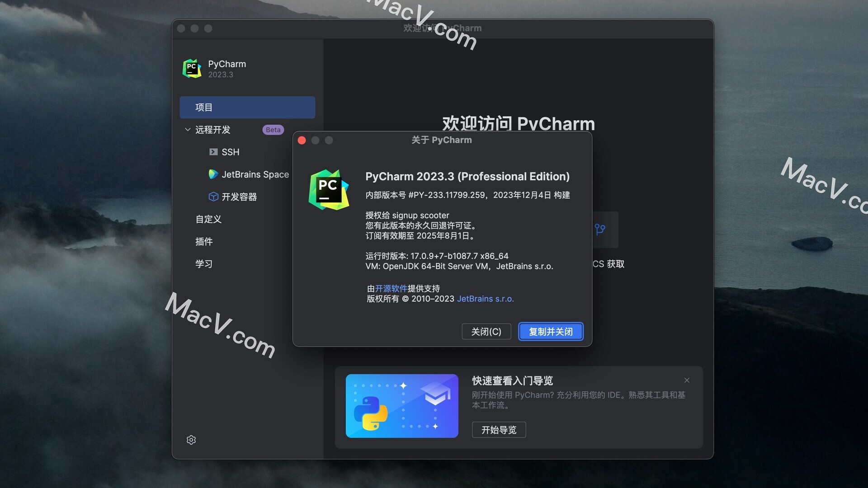Click the 复制并关闭 button
The height and width of the screenshot is (488, 868).
[x=551, y=331]
